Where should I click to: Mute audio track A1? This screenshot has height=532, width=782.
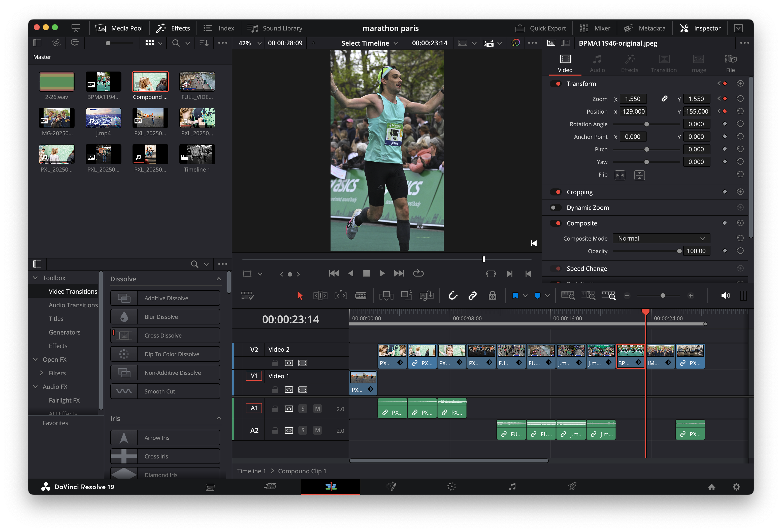pyautogui.click(x=317, y=409)
